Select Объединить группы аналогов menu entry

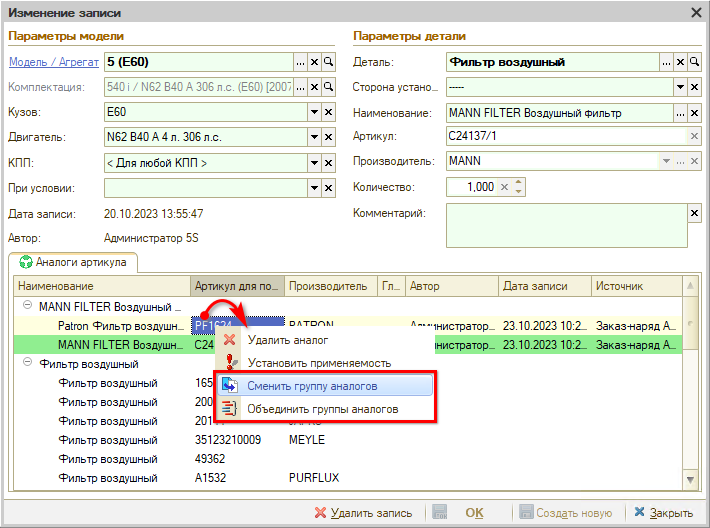pyautogui.click(x=324, y=409)
